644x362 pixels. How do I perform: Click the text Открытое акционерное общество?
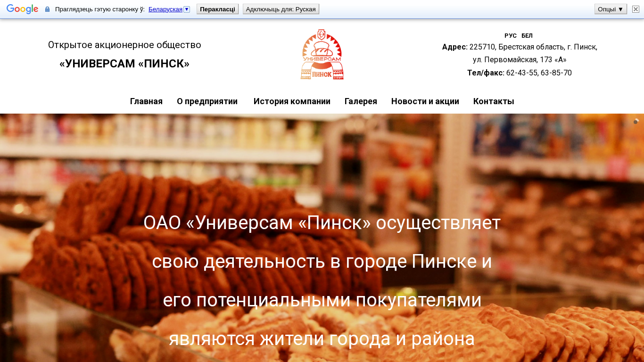point(124,45)
